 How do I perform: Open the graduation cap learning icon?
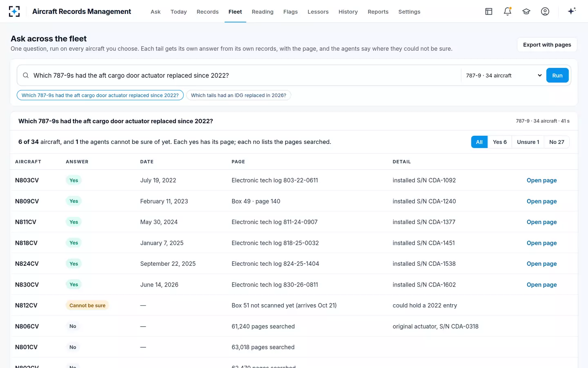(526, 11)
